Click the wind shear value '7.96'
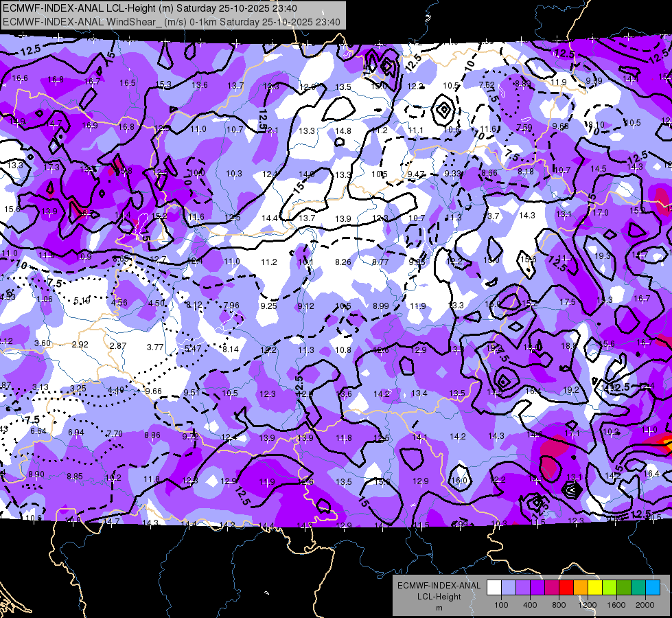The width and height of the screenshot is (672, 618). 231,306
